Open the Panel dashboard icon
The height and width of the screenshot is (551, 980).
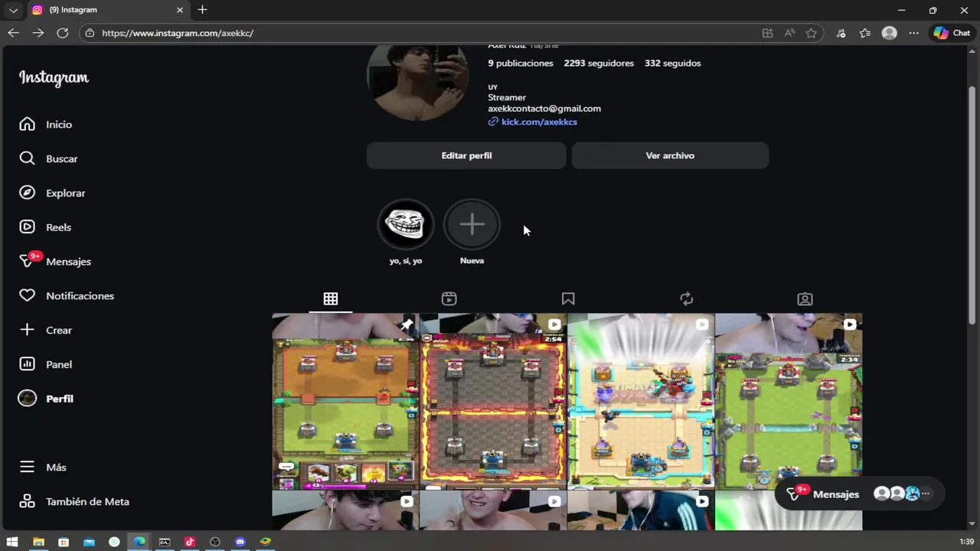[28, 364]
